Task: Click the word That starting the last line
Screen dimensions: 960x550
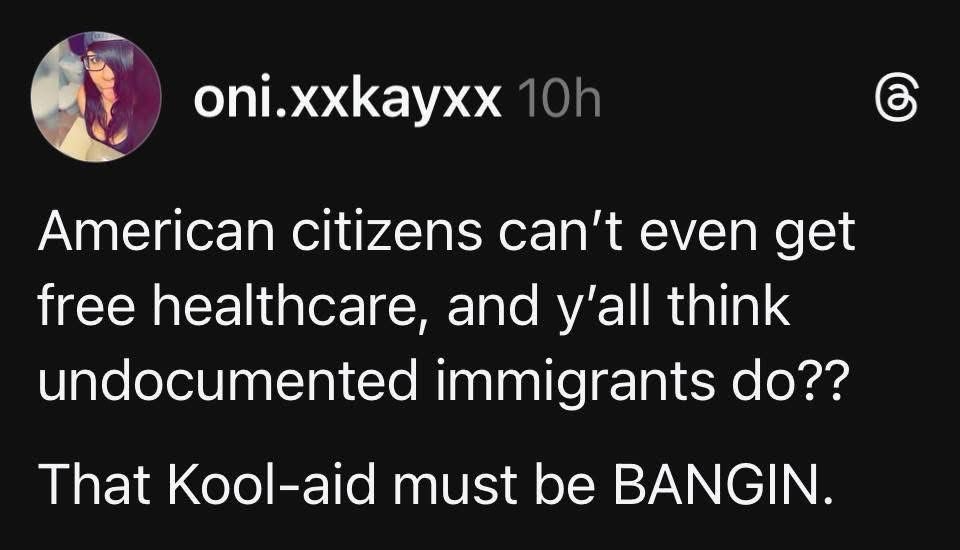Action: (94, 484)
